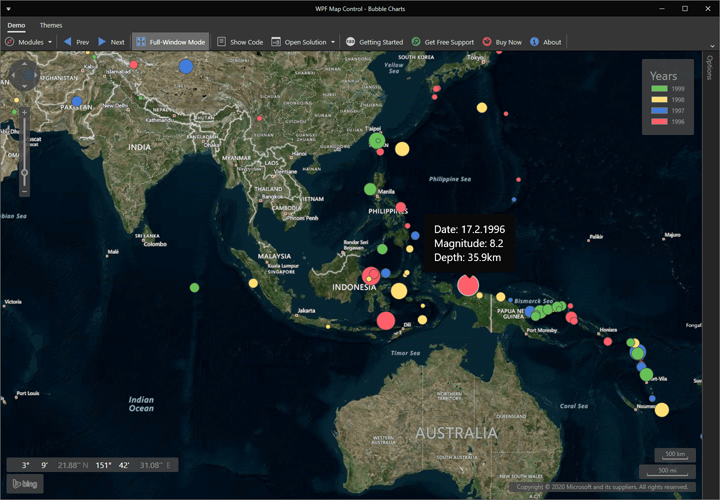Click the large red 8.2 magnitude bubble

pyautogui.click(x=467, y=286)
